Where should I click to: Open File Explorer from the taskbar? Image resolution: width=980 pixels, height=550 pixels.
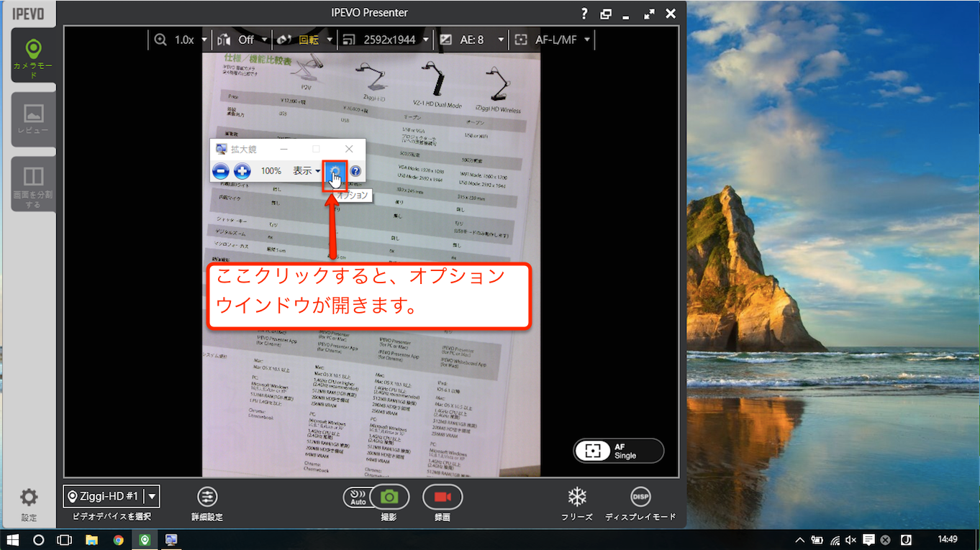pos(91,539)
